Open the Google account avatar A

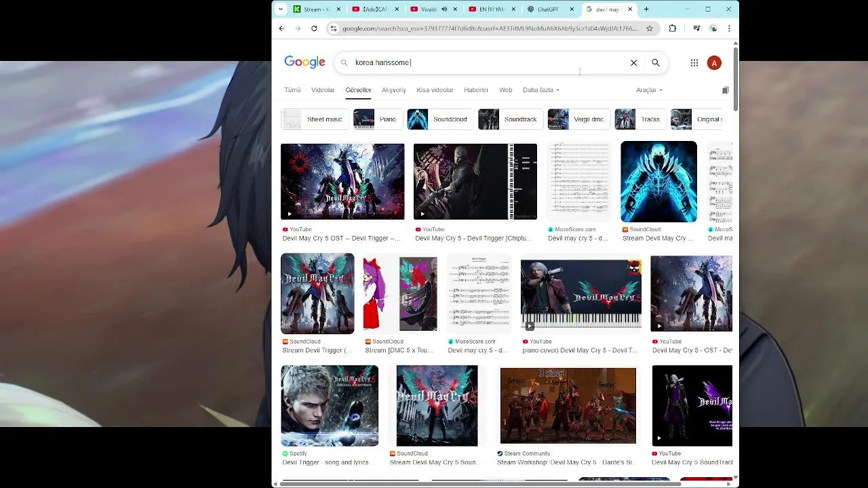click(x=714, y=63)
